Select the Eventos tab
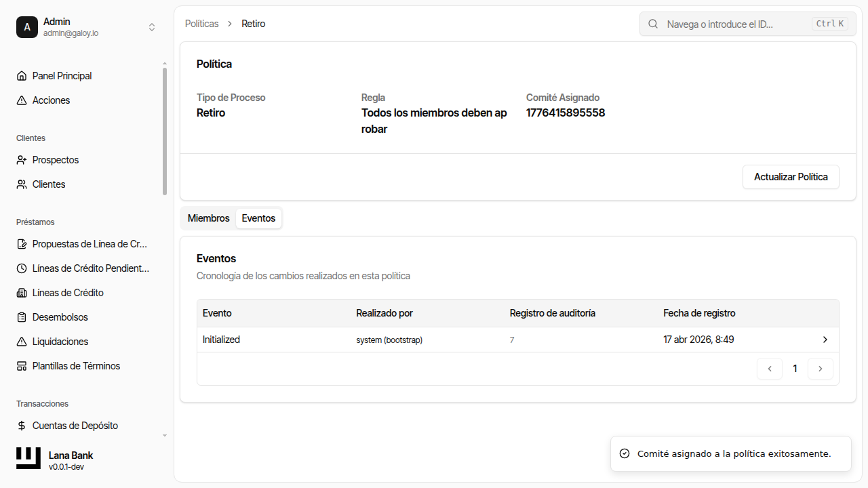This screenshot has width=868, height=488. tap(258, 218)
